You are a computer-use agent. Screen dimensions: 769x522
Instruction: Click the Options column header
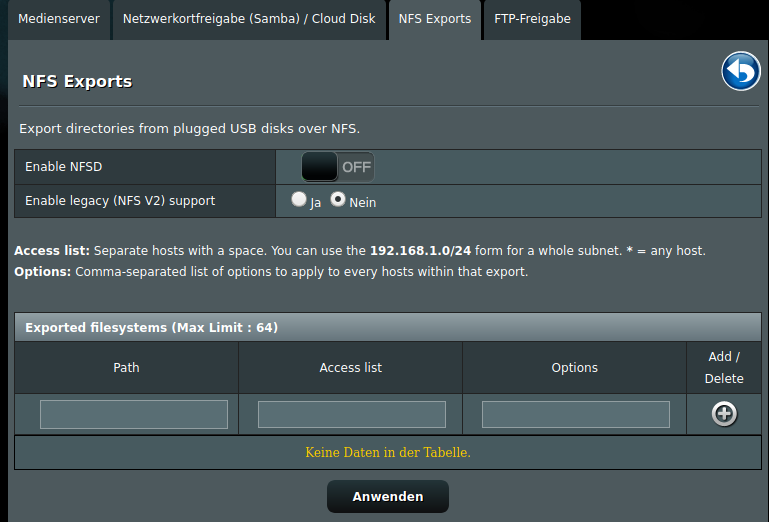tap(574, 367)
